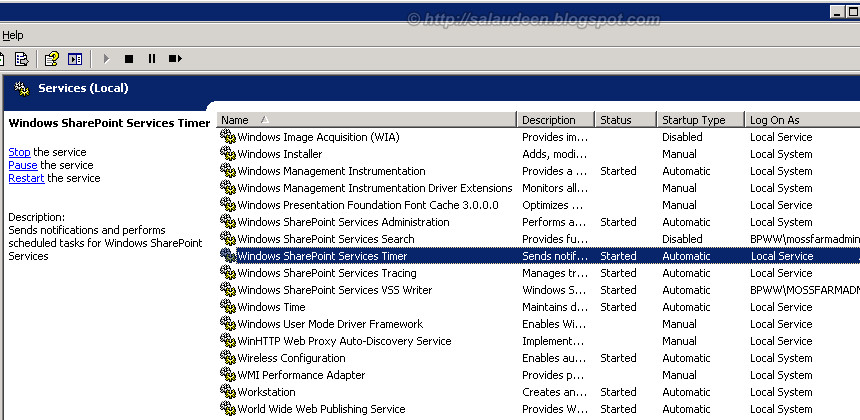
Task: Click the gear icon for User Mode Driver Framework
Action: [x=228, y=323]
